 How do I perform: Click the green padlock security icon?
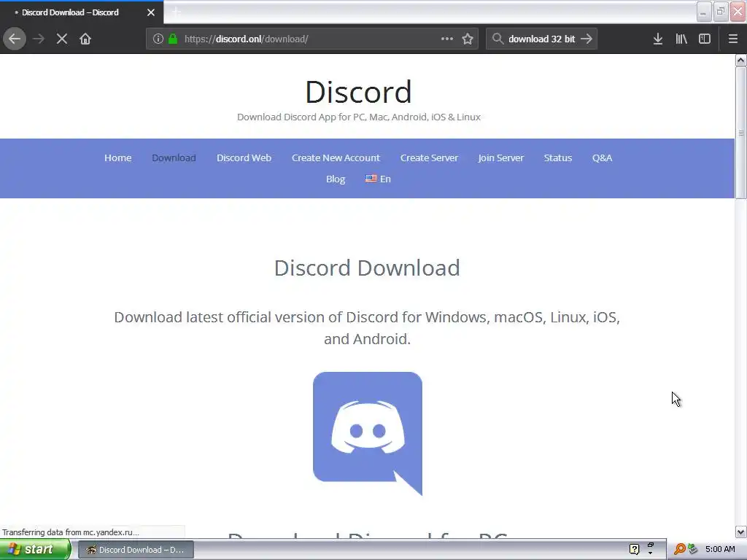pos(173,39)
